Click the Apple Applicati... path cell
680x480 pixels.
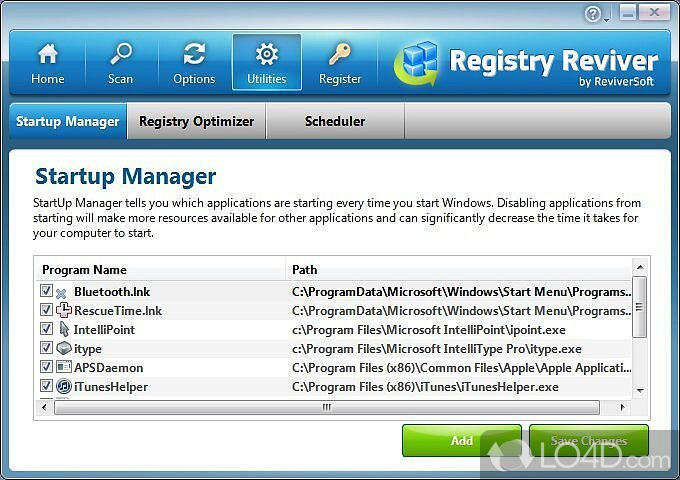(462, 368)
